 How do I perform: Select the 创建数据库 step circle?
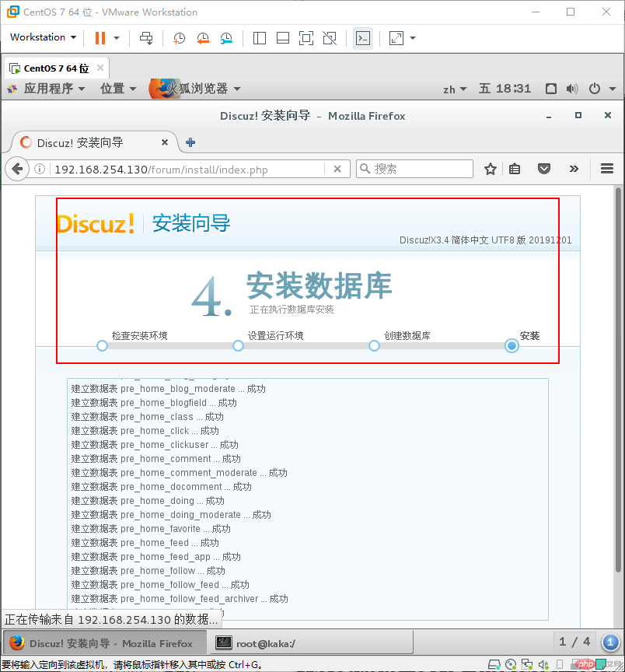[x=374, y=346]
